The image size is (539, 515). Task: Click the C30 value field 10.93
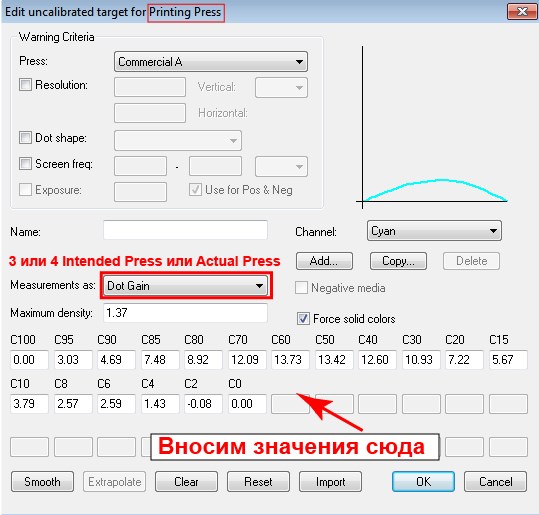(421, 360)
